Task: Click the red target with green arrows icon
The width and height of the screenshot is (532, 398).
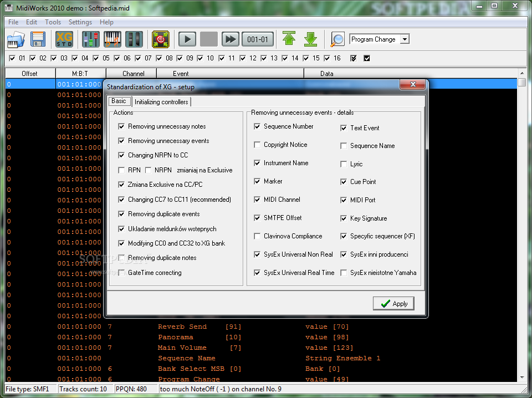Action: [x=161, y=39]
